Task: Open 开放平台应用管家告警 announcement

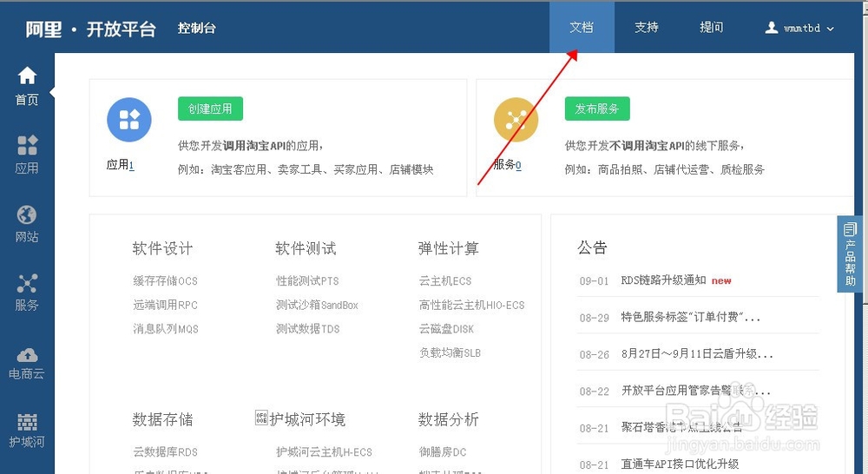Action: coord(696,391)
